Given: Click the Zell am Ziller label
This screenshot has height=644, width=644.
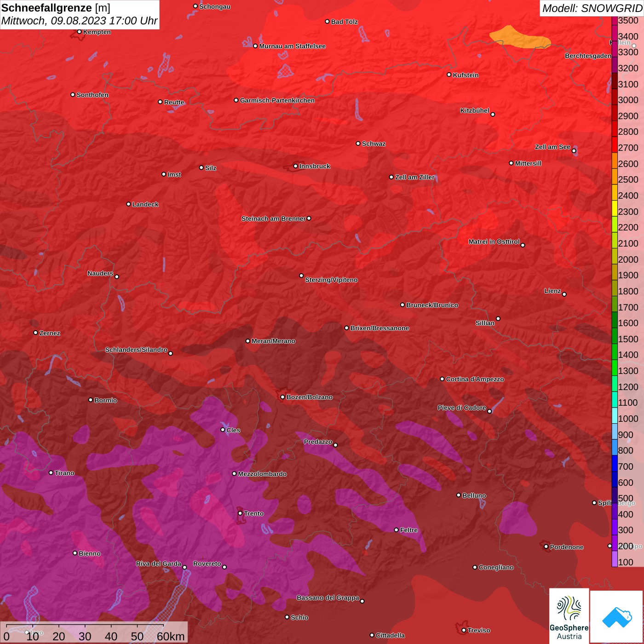Looking at the screenshot, I should 414,177.
